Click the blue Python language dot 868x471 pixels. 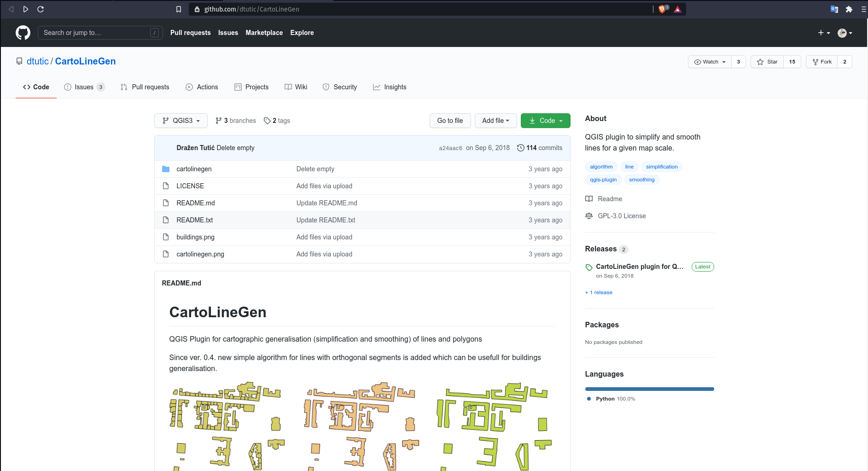(x=589, y=399)
